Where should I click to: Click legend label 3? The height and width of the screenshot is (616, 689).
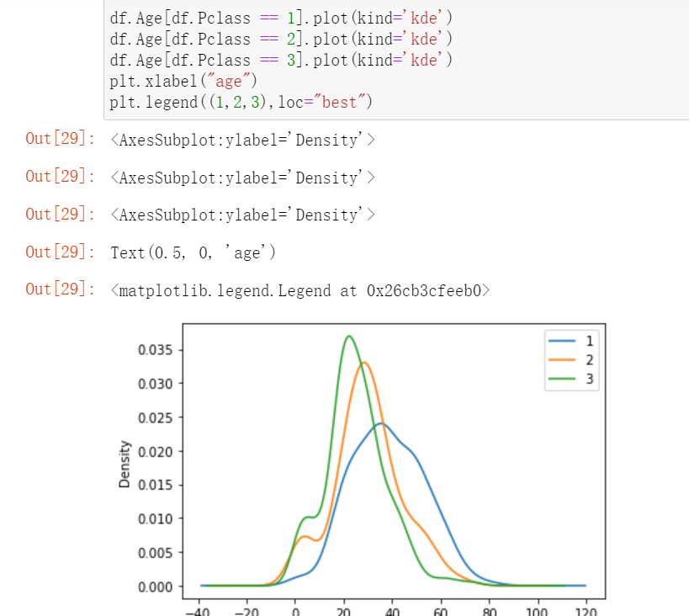pyautogui.click(x=590, y=379)
